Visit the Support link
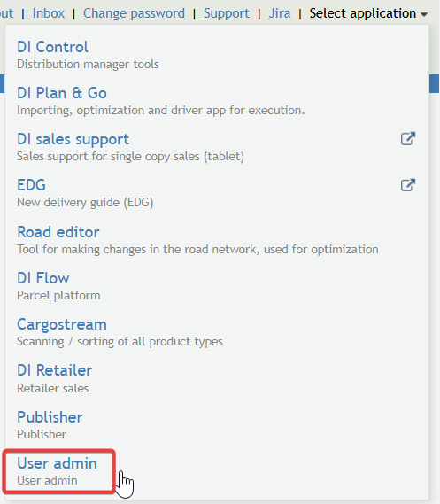Image resolution: width=440 pixels, height=504 pixels. 227,13
